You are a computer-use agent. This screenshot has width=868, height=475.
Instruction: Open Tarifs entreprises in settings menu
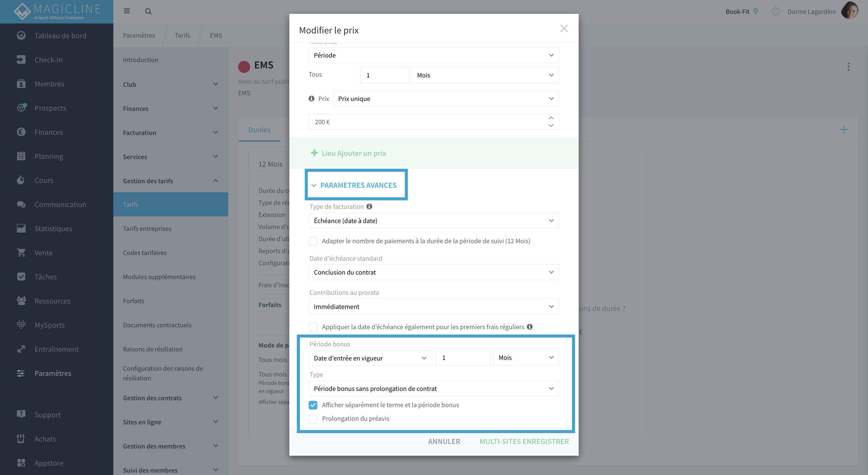pyautogui.click(x=147, y=228)
